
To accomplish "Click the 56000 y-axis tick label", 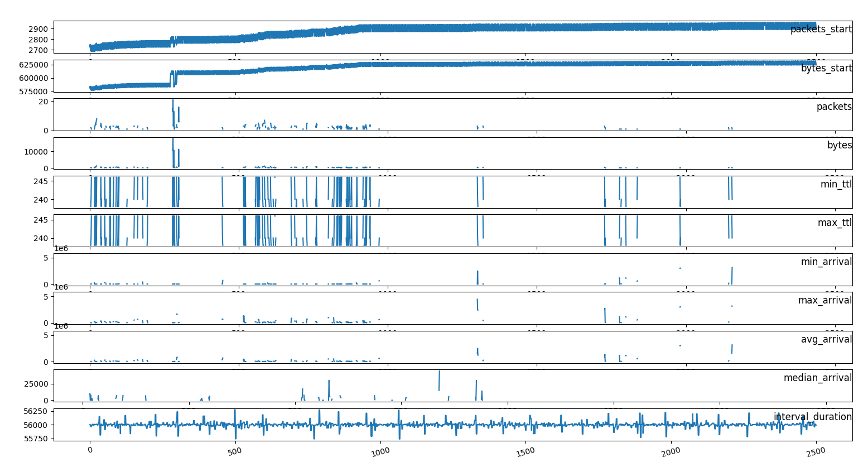I will pos(37,425).
